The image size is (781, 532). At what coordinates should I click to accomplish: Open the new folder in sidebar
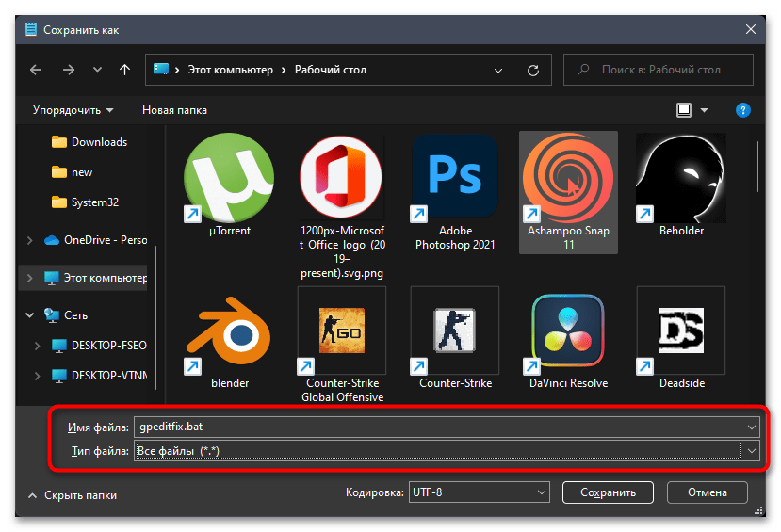(73, 172)
